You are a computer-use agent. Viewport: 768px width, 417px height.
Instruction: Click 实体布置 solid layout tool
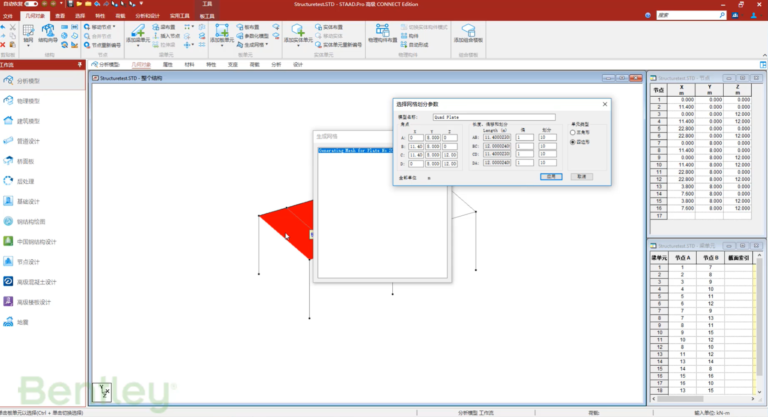point(329,27)
